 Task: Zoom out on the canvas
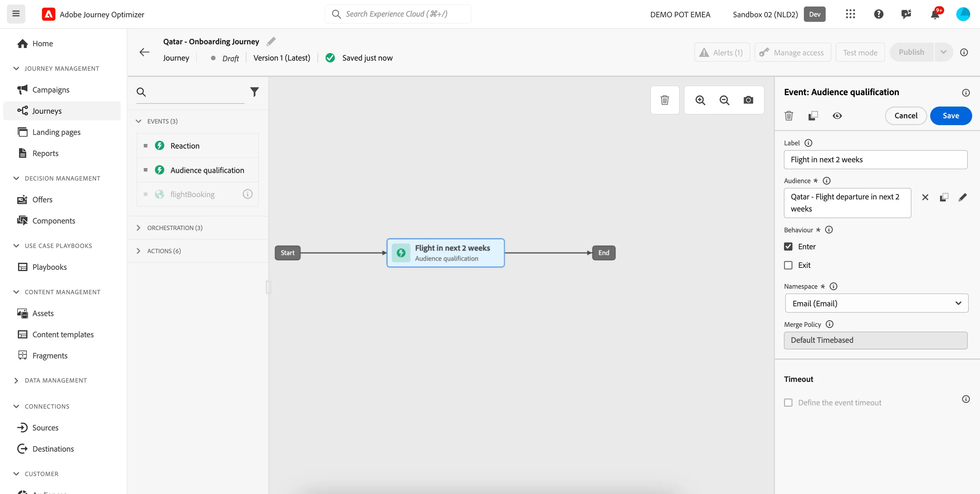pos(724,100)
